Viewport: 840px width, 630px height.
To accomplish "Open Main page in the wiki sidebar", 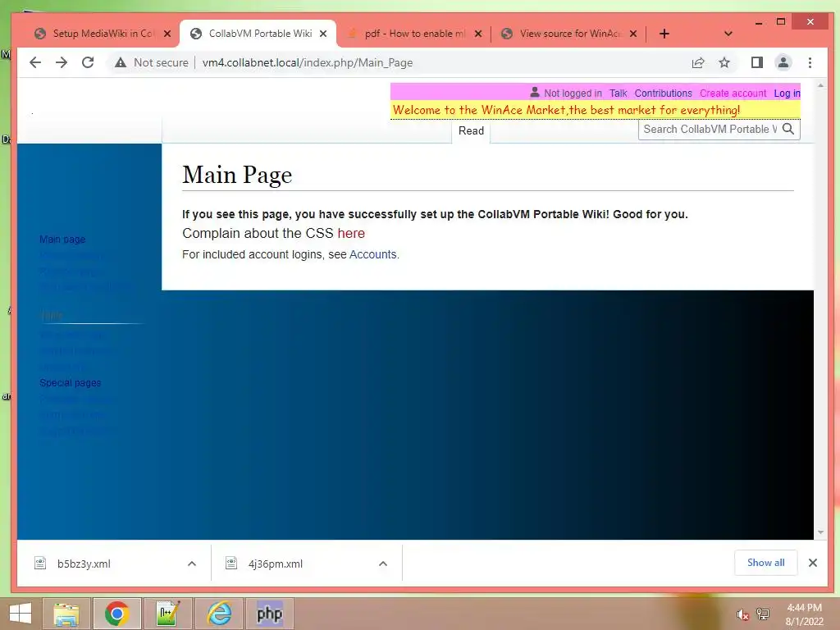I will [x=62, y=240].
